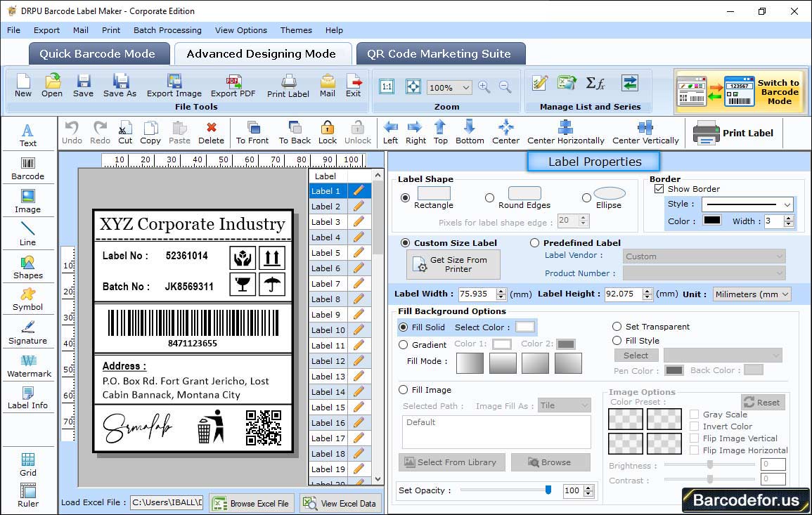812x515 pixels.
Task: Expand the Label Vendor dropdown
Action: coord(779,256)
